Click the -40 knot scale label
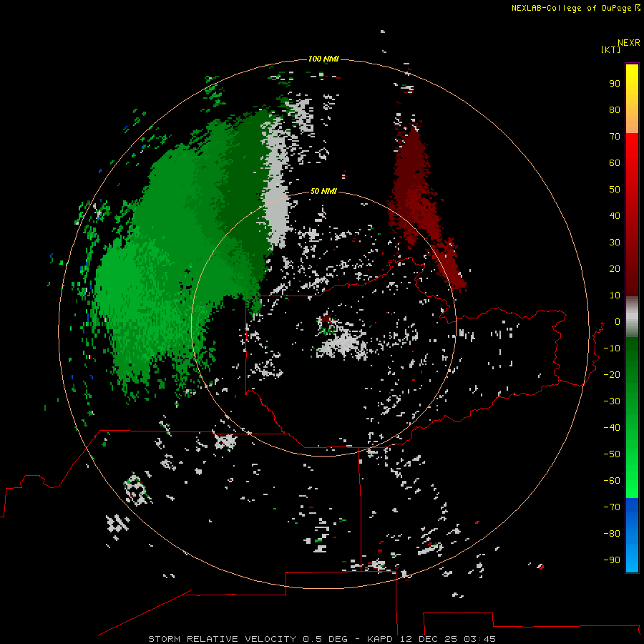The width and height of the screenshot is (644, 644). [612, 428]
